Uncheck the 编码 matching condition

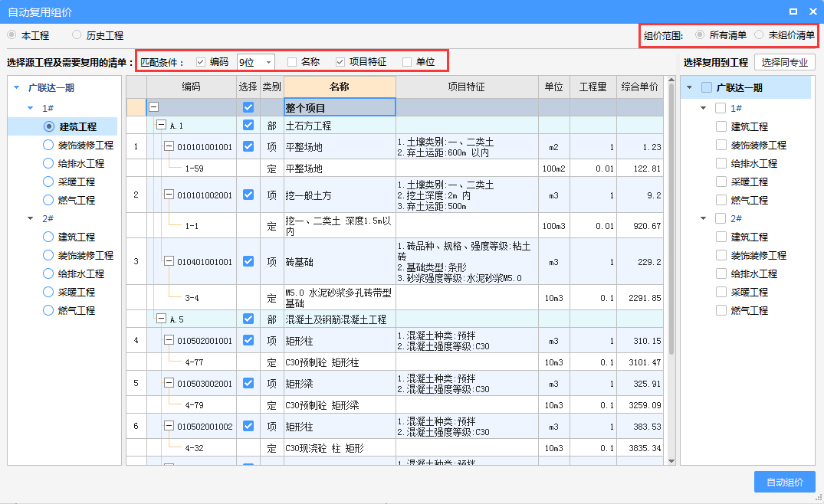pos(201,61)
